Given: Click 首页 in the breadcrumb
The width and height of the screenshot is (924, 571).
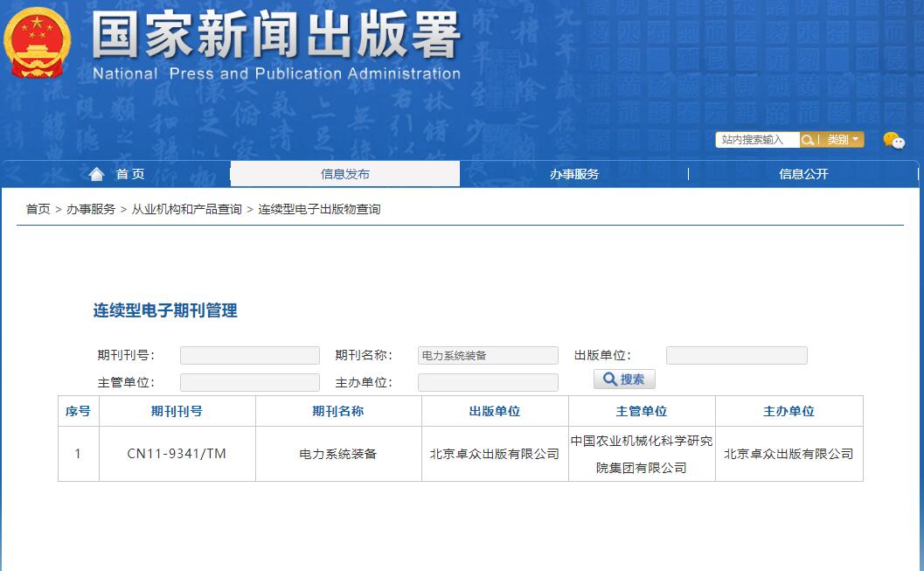Looking at the screenshot, I should tap(38, 209).
